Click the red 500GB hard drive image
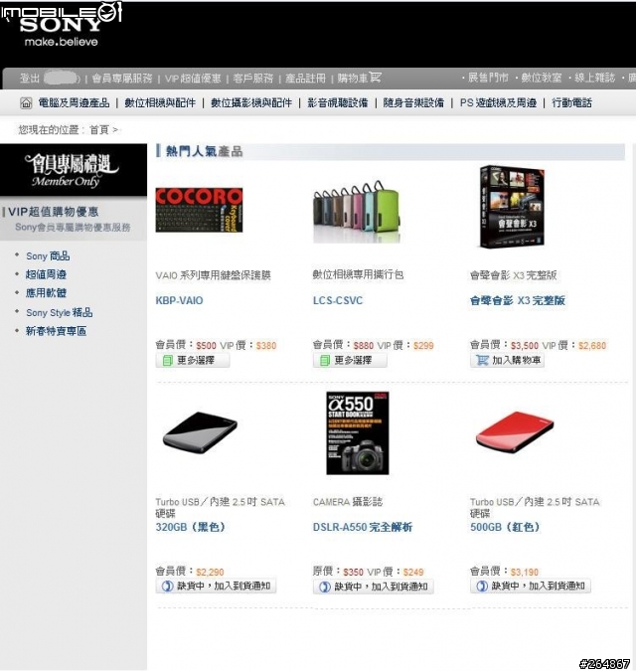The height and width of the screenshot is (672, 636). coord(515,432)
